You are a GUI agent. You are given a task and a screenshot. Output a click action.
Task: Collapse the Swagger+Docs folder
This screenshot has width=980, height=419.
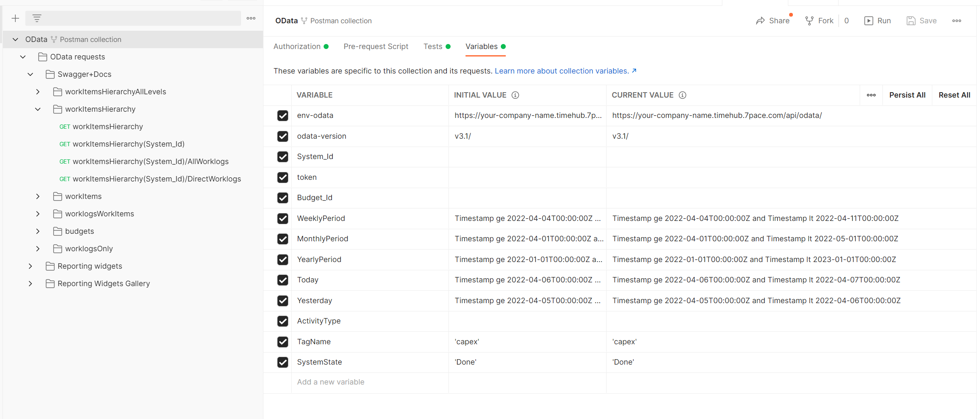(30, 74)
